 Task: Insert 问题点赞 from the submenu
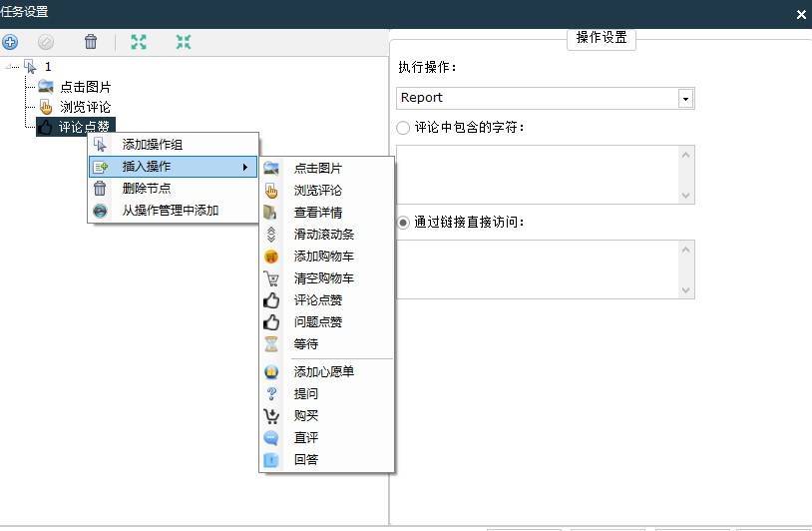(327, 322)
